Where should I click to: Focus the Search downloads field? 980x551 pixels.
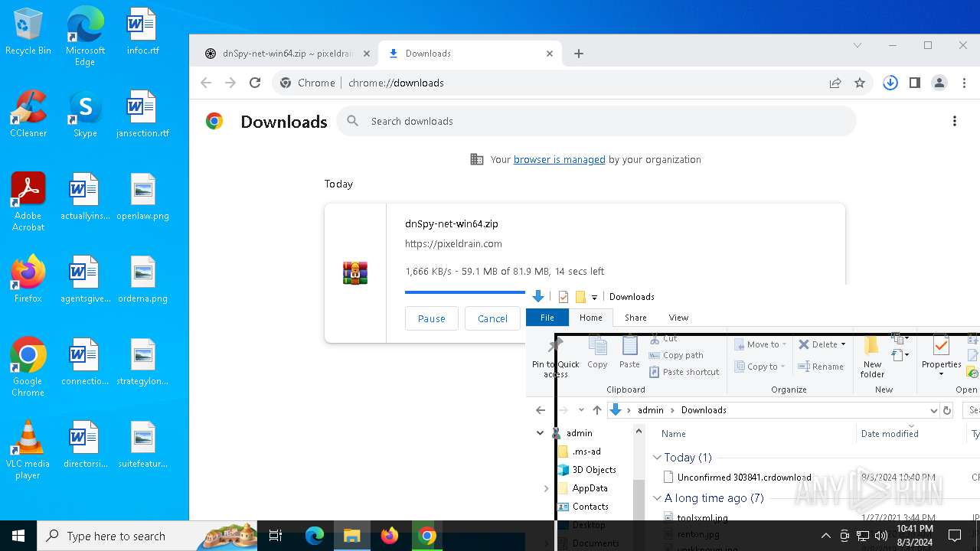pyautogui.click(x=596, y=121)
